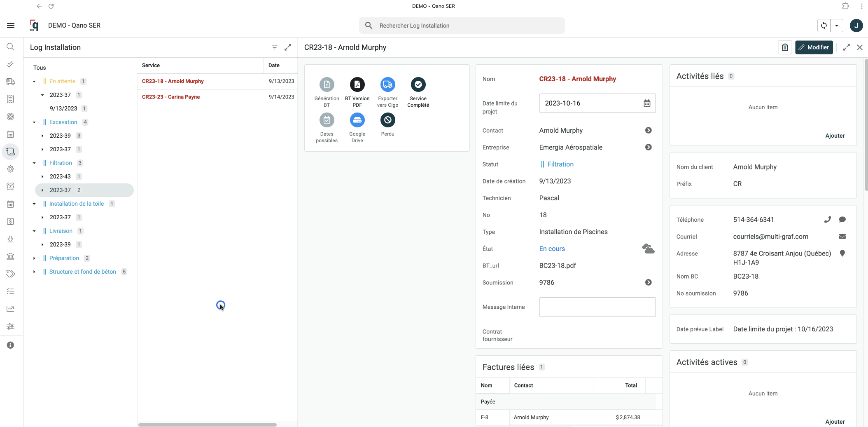This screenshot has height=427, width=868.
Task: Expand Structure et fond de béton
Action: [x=34, y=272]
